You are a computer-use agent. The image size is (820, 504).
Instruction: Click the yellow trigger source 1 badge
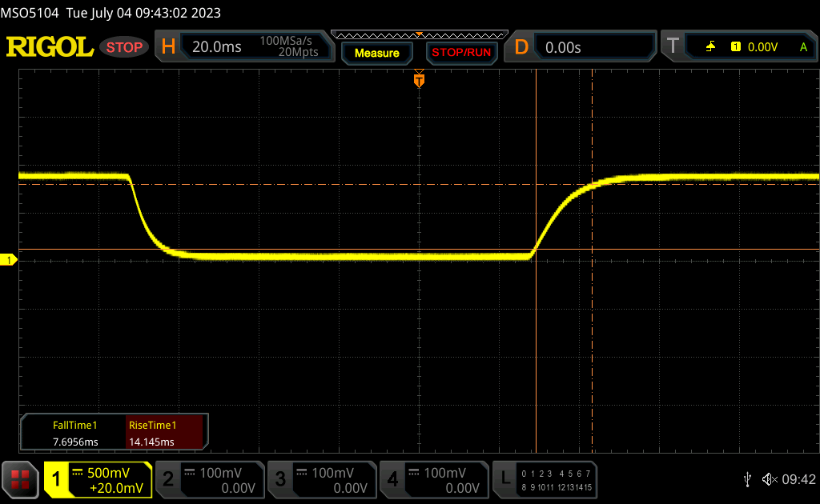(735, 47)
